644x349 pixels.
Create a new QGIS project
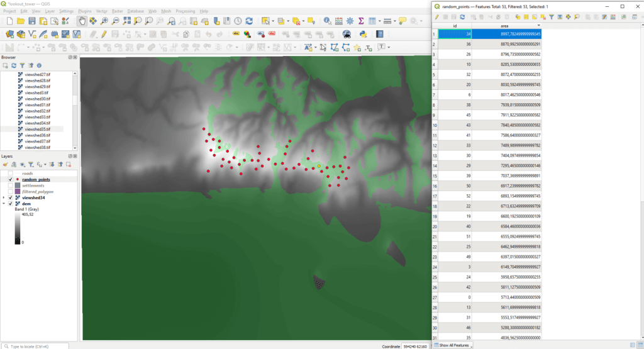[x=9, y=21]
